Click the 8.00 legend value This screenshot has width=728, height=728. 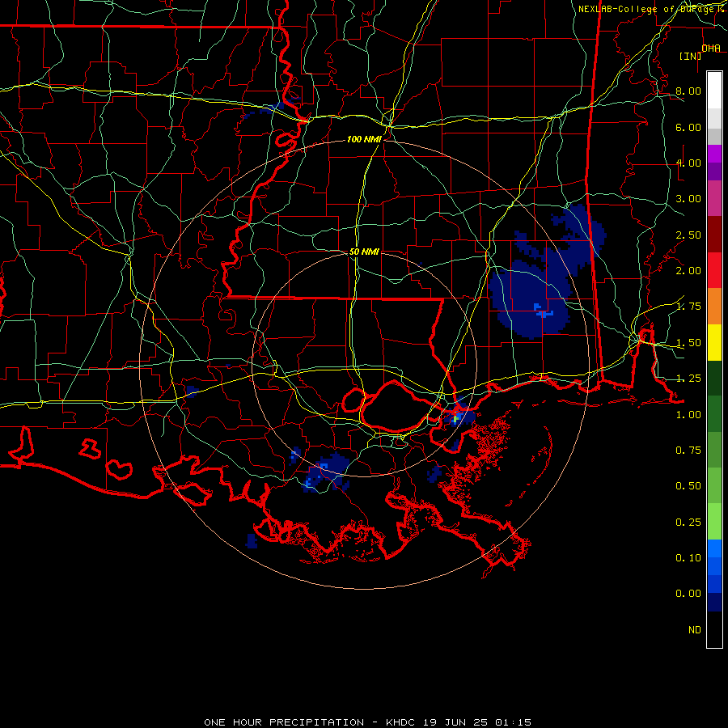point(688,91)
